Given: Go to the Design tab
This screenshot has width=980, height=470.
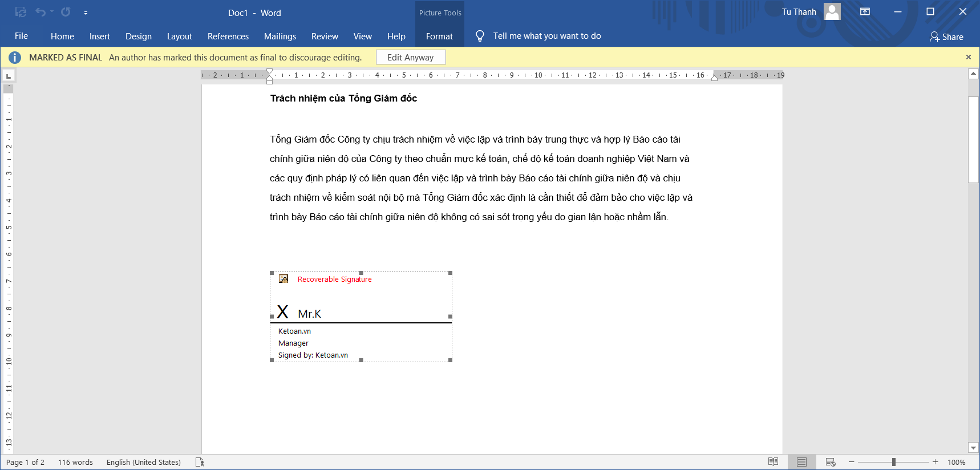Looking at the screenshot, I should click(139, 36).
